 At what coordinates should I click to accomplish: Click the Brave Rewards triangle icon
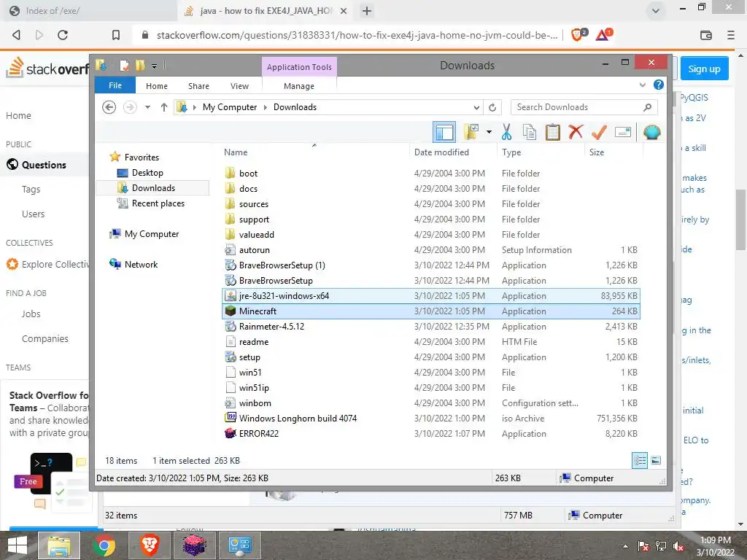[603, 34]
